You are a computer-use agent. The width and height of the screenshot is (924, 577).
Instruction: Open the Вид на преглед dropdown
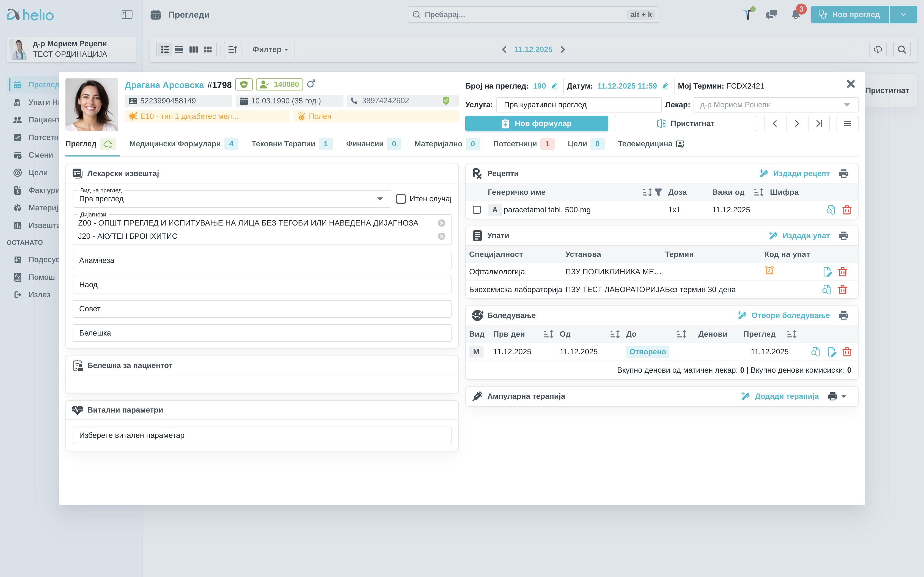coord(379,199)
